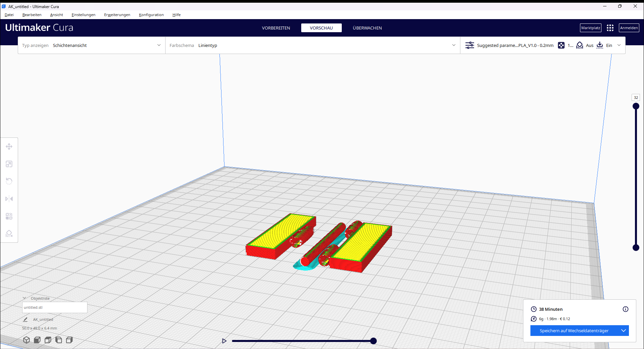Open the Farbschema color scheme dropdown

[x=313, y=45]
